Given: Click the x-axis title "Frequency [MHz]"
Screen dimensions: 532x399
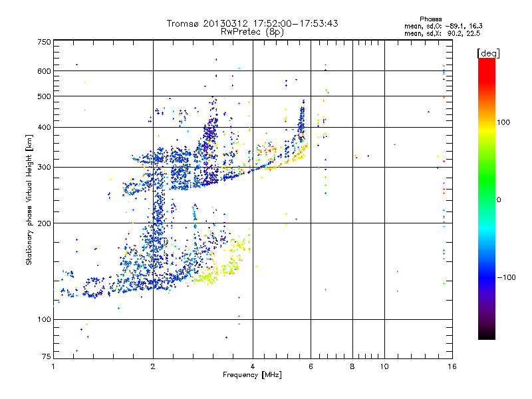Looking at the screenshot, I should click(x=252, y=375).
